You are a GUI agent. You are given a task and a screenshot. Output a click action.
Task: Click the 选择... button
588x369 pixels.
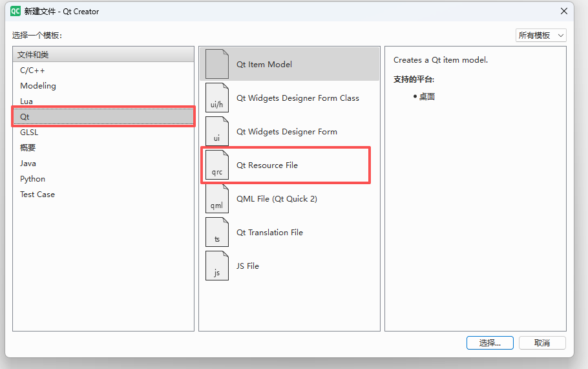[x=490, y=343]
